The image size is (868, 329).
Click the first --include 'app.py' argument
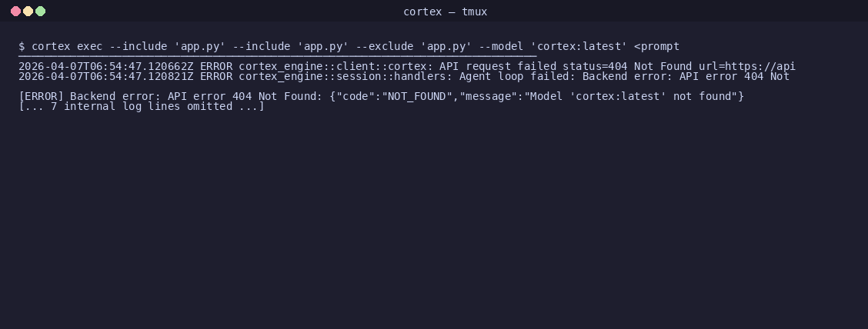167,46
